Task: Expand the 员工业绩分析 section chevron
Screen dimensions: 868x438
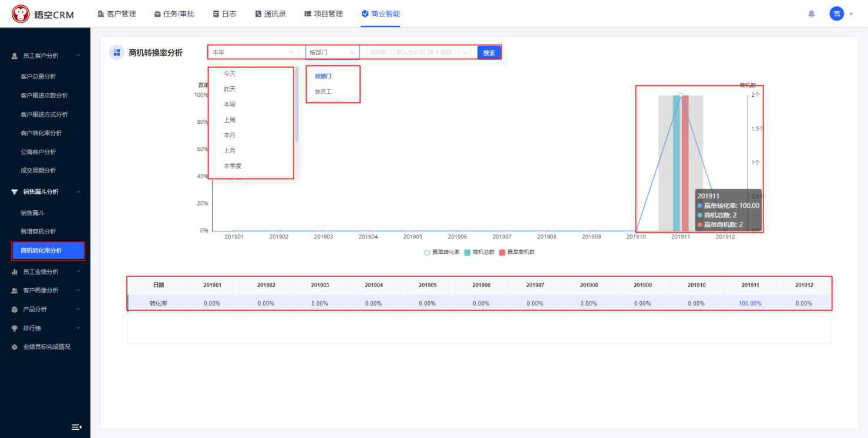Action: (78, 272)
